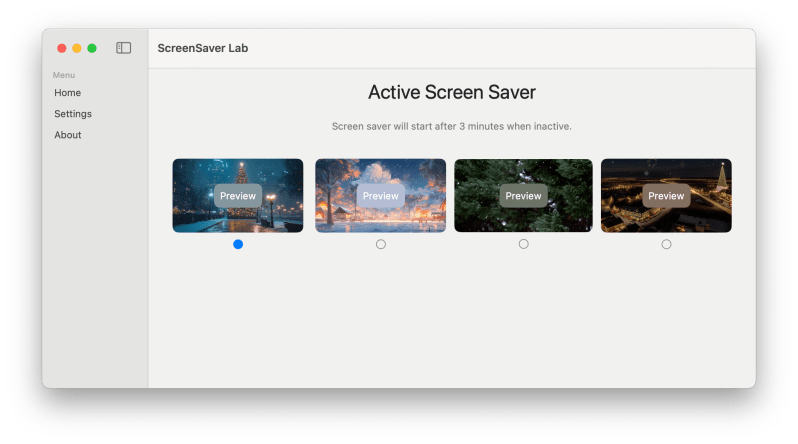798x444 pixels.
Task: Select the radio under the anime sunset thumbnail
Action: coord(381,244)
